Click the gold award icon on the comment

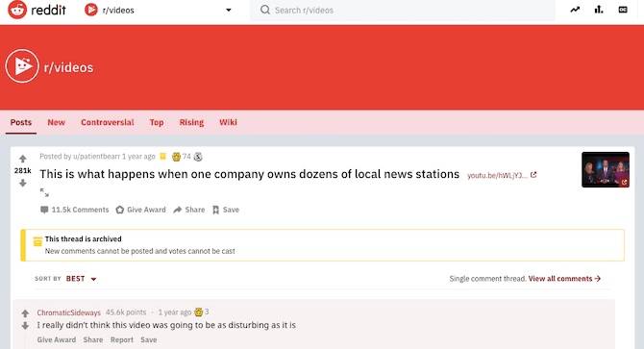click(x=198, y=312)
